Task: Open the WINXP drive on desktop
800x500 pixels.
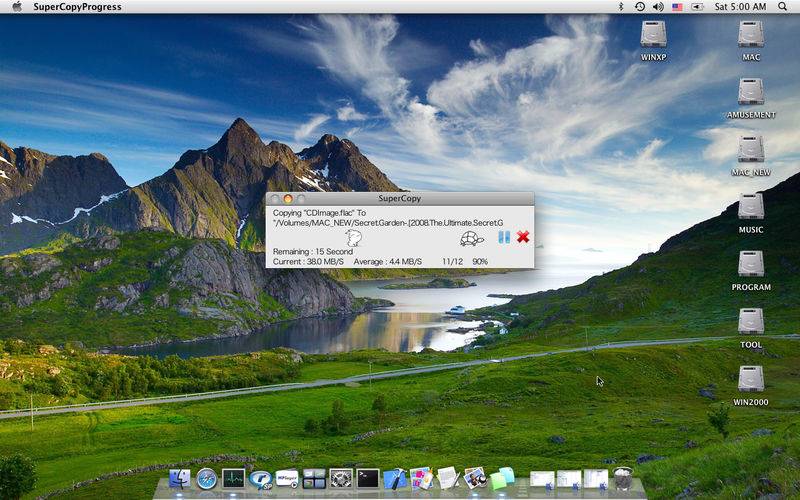Action: pos(653,35)
